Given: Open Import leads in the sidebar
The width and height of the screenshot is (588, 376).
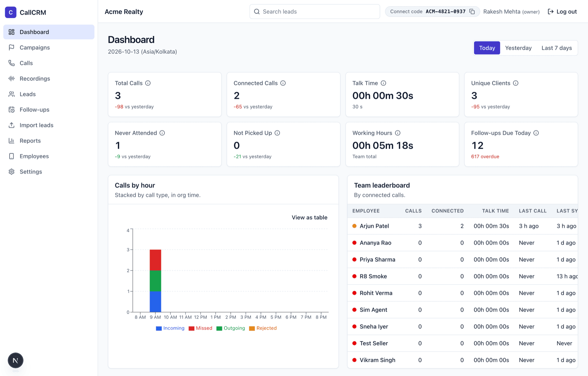Looking at the screenshot, I should [x=49, y=125].
